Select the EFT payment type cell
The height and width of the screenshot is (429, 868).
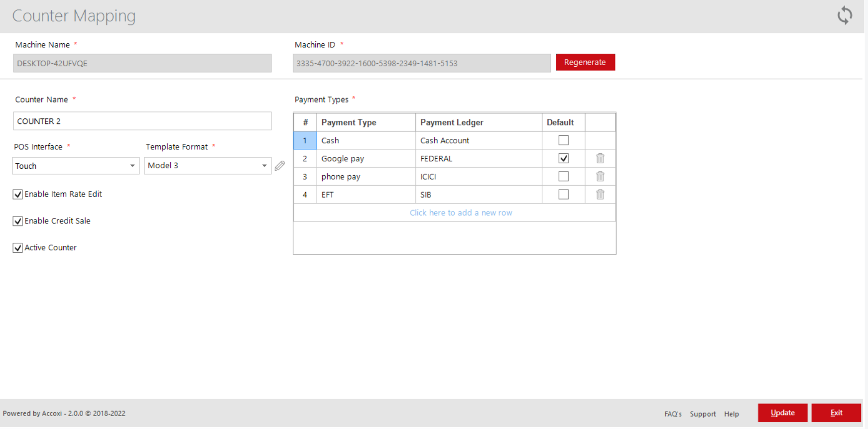366,195
